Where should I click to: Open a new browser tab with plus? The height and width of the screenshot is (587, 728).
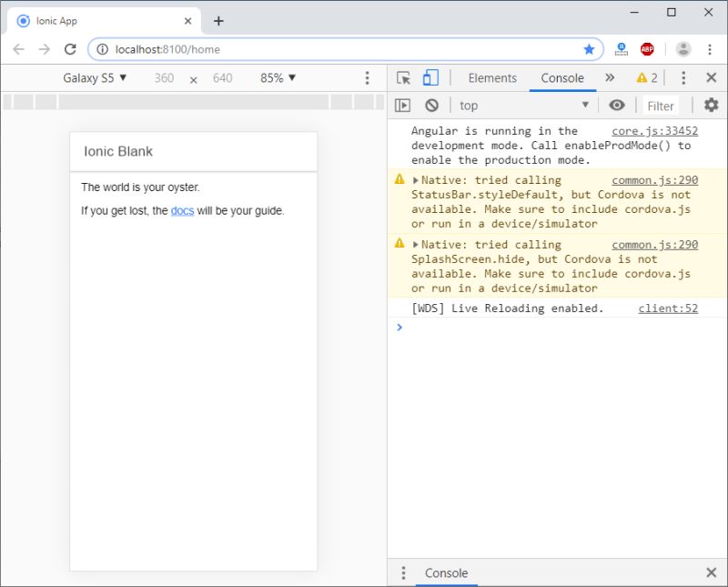tap(218, 21)
